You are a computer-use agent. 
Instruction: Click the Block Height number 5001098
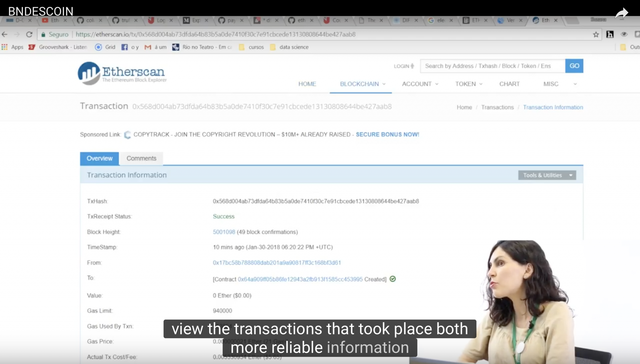[x=224, y=232]
